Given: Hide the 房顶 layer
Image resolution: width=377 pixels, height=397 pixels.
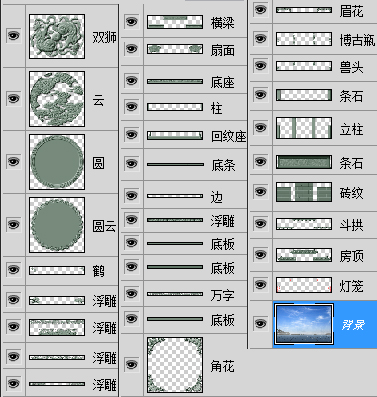Looking at the screenshot, I should 261,255.
